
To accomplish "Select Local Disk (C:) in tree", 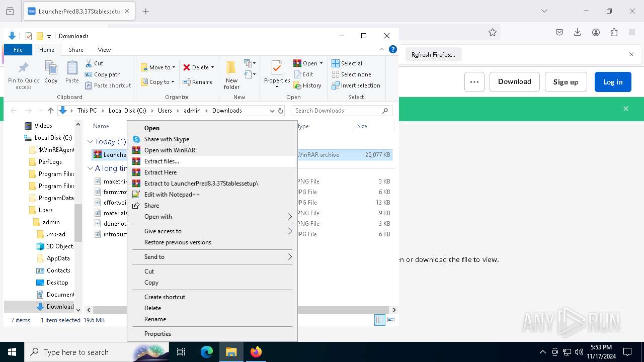I will tap(48, 138).
